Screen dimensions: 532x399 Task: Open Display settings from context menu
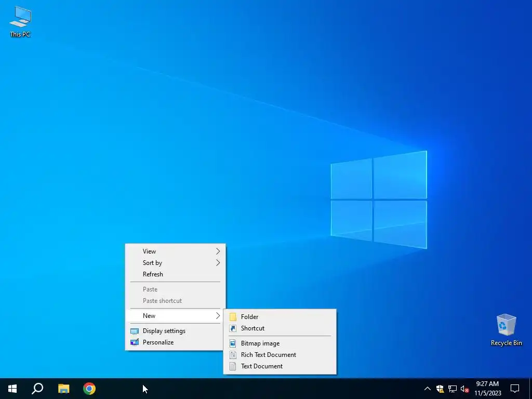pyautogui.click(x=176, y=331)
